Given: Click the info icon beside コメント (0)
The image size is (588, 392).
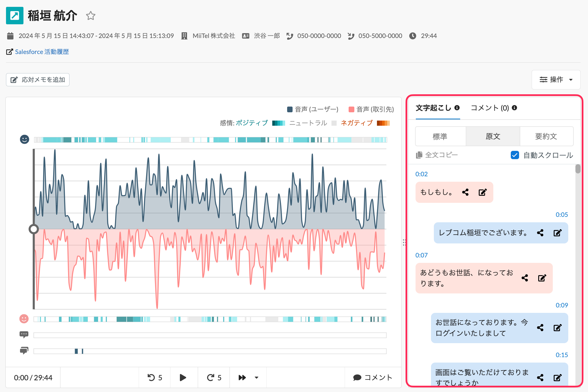Looking at the screenshot, I should point(514,108).
